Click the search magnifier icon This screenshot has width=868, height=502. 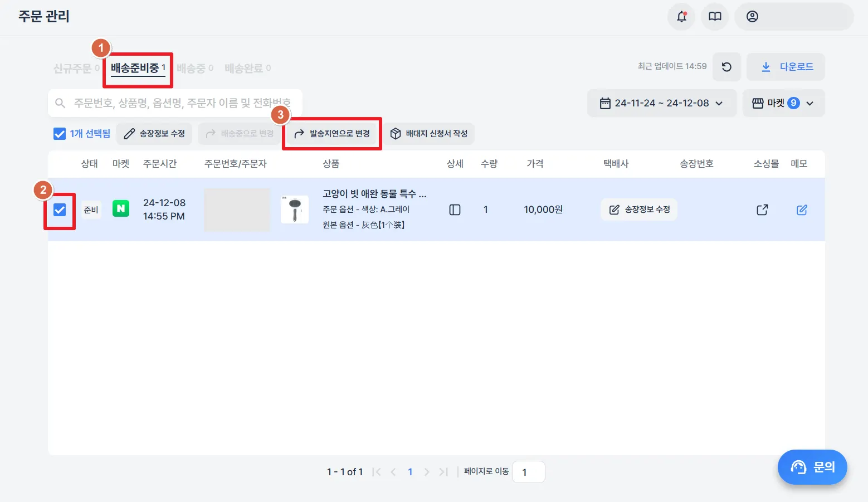pos(60,103)
